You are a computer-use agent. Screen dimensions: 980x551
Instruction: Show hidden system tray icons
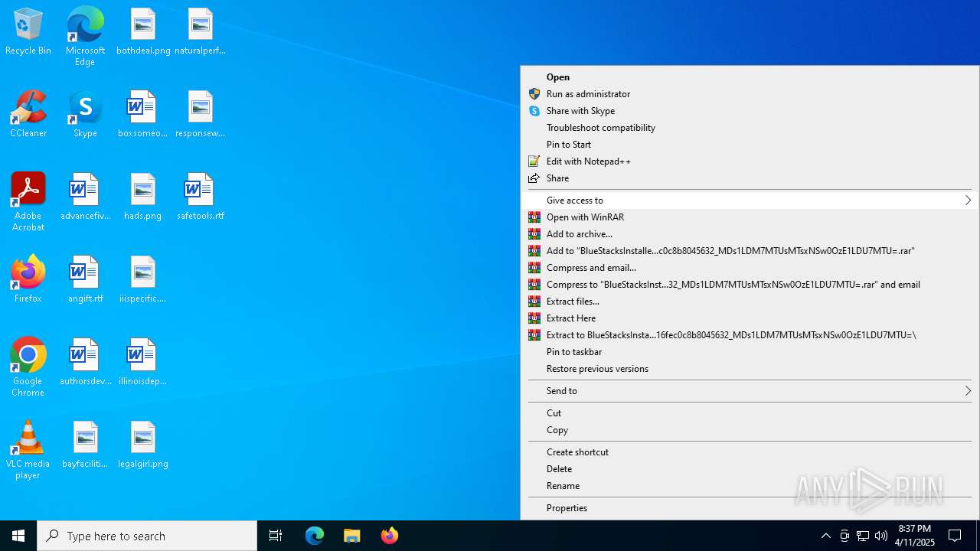pos(825,536)
